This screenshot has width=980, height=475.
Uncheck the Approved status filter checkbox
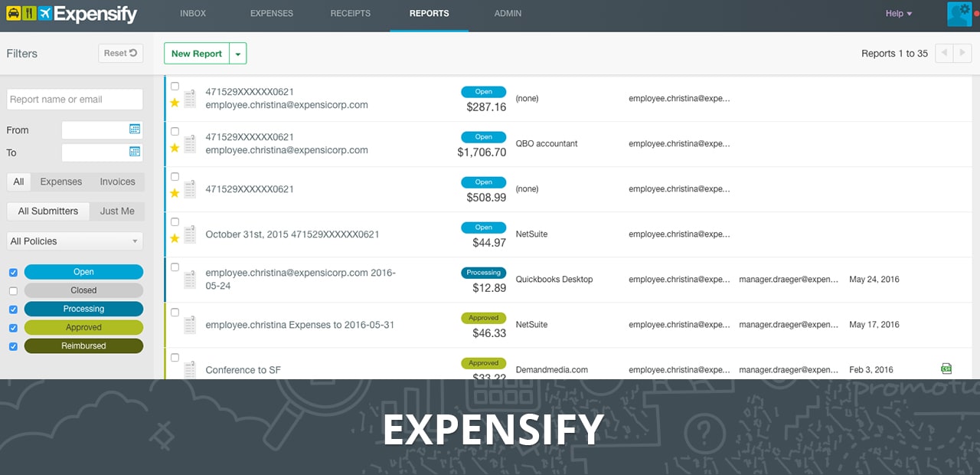(x=13, y=328)
